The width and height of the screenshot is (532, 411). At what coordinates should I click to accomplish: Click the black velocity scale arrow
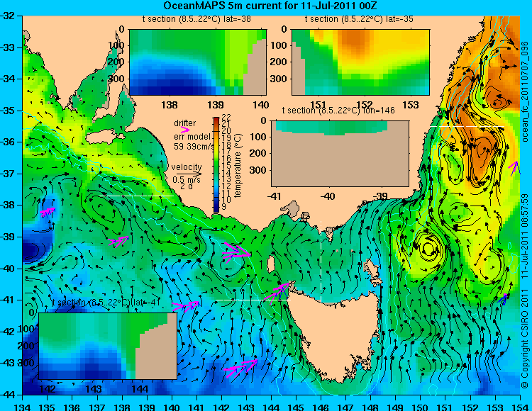tap(188, 174)
